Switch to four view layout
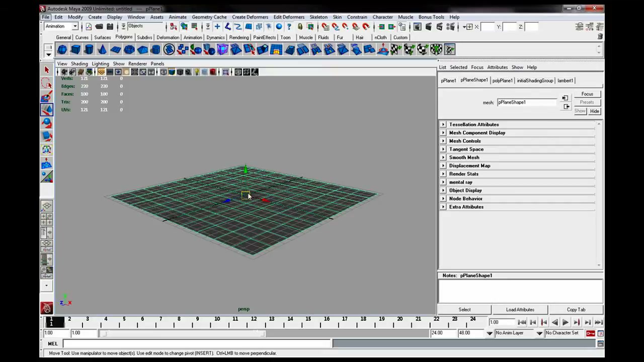Image resolution: width=644 pixels, height=362 pixels. pos(47,219)
